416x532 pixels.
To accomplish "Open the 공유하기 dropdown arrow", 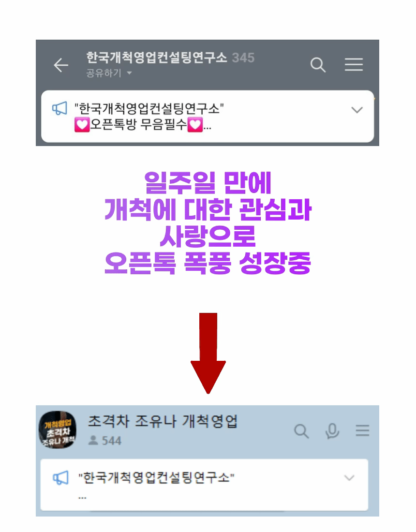I will [129, 73].
